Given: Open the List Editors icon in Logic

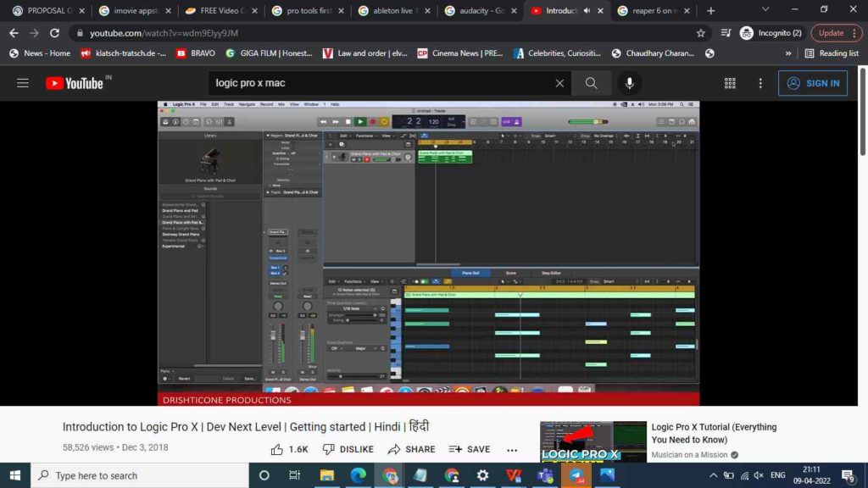Looking at the screenshot, I should point(661,122).
